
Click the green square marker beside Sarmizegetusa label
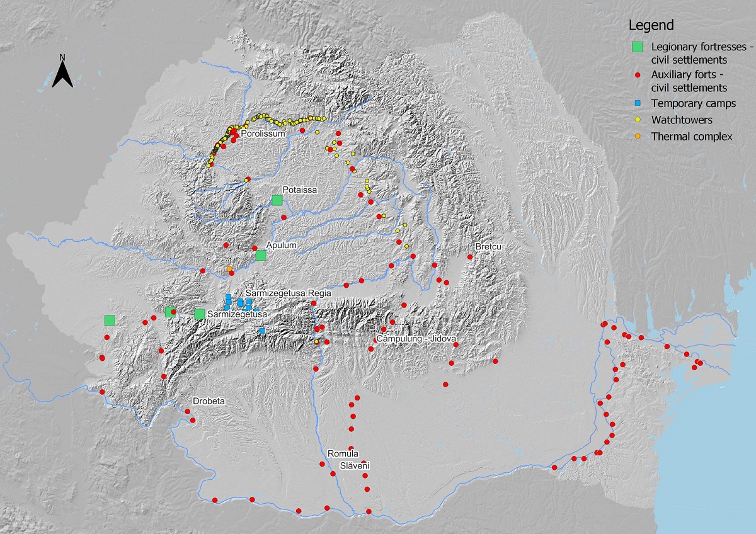[x=200, y=314]
